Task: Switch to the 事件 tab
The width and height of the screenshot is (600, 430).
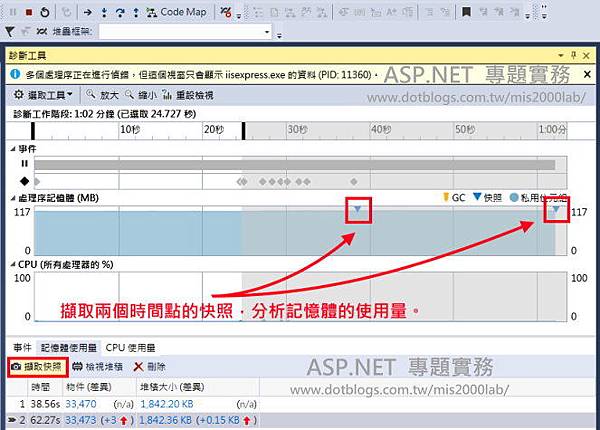Action: point(22,347)
